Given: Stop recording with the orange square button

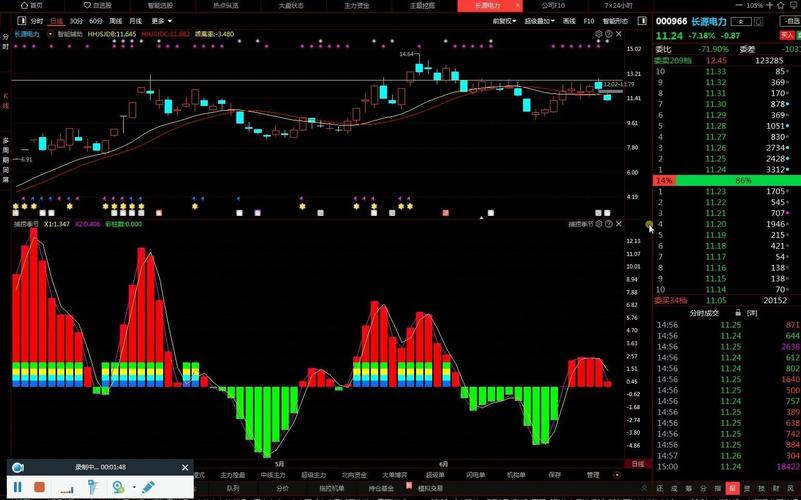Looking at the screenshot, I should 40,487.
